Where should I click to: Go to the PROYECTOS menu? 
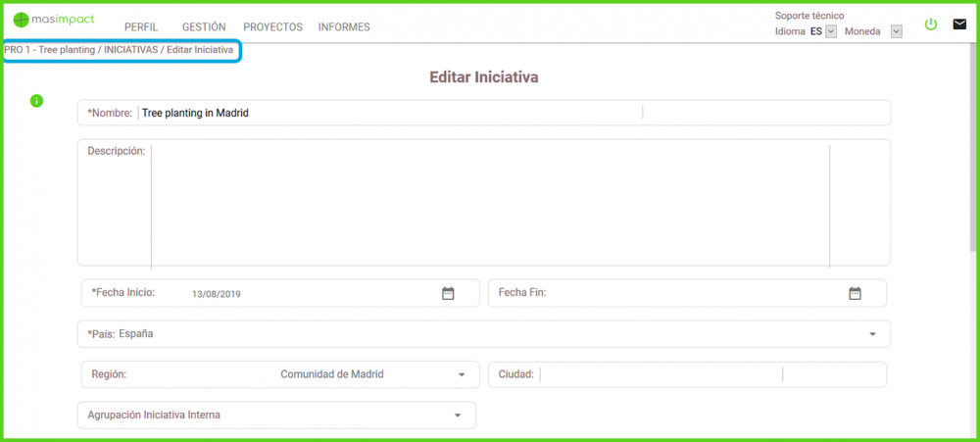click(x=272, y=27)
